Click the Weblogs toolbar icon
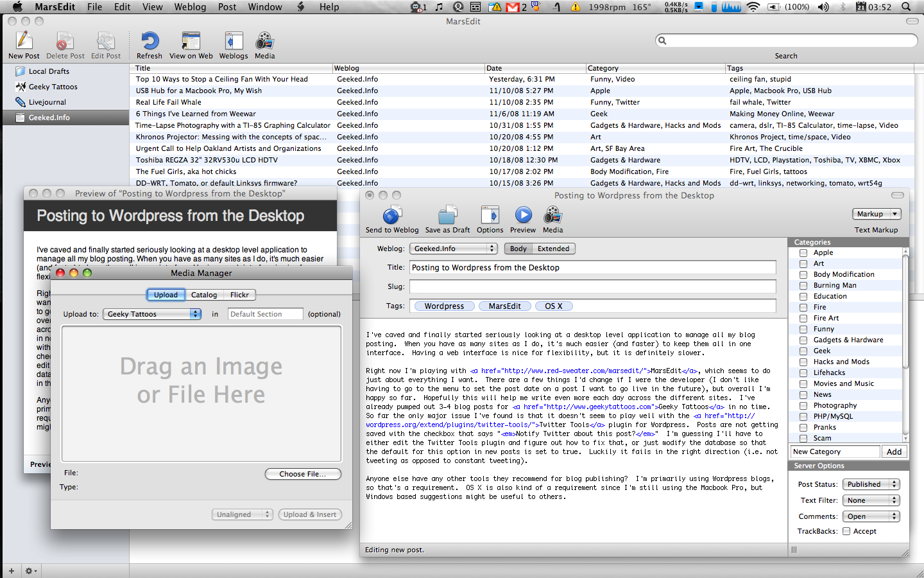The height and width of the screenshot is (578, 924). 234,42
